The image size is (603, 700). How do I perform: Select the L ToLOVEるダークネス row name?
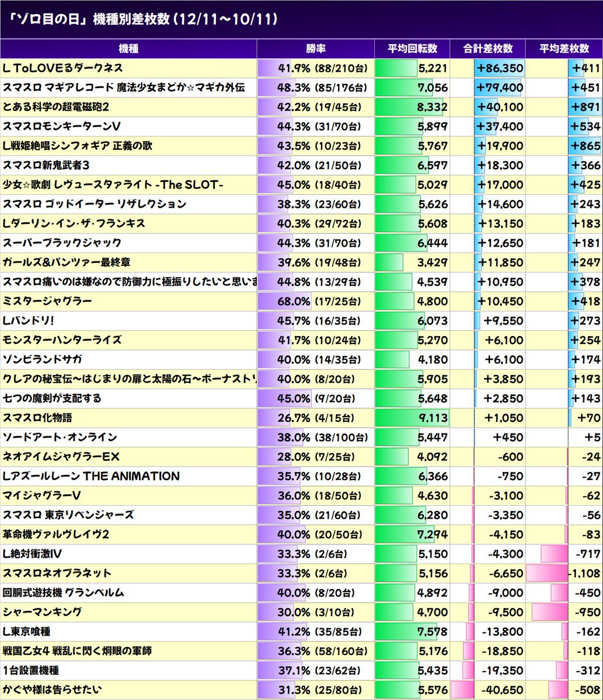pyautogui.click(x=62, y=68)
